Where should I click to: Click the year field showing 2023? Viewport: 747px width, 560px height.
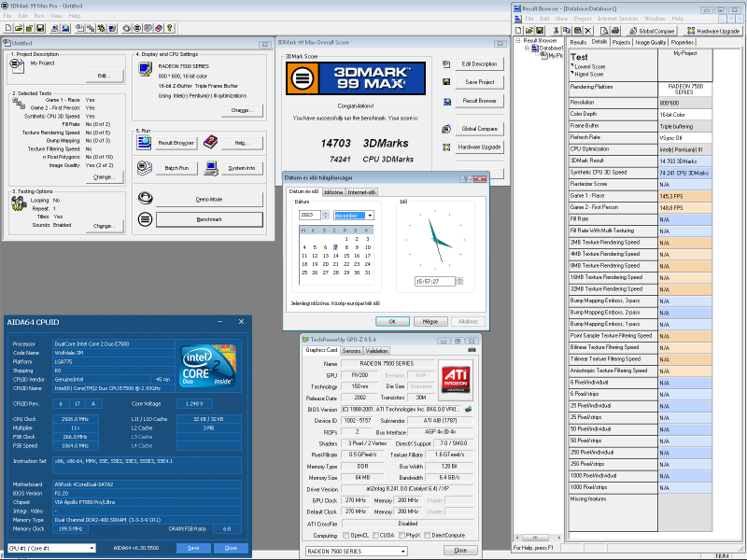tap(310, 215)
